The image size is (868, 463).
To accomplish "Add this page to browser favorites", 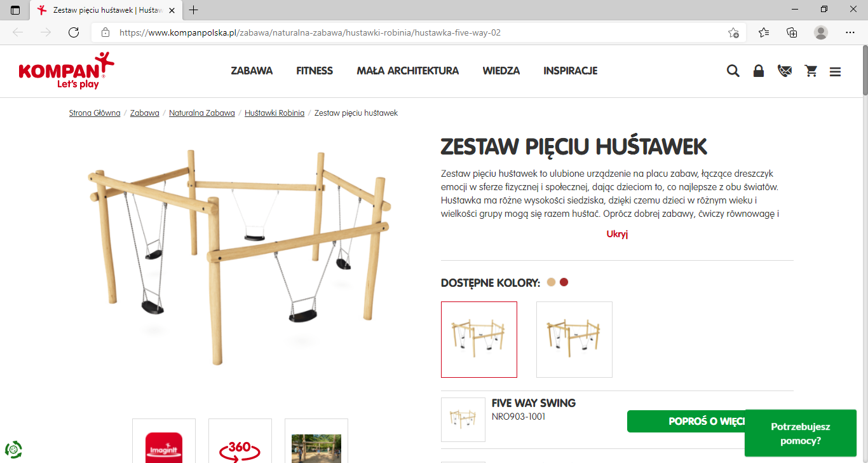I will coord(733,32).
